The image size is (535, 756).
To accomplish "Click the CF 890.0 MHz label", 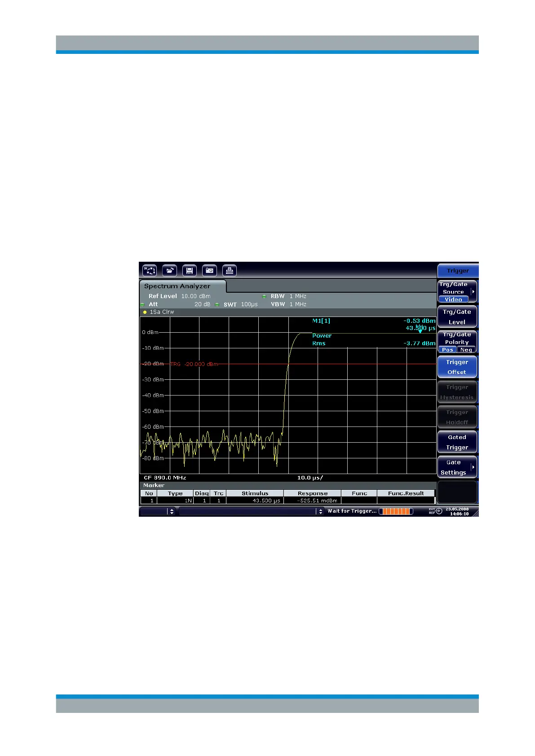I will coord(165,478).
